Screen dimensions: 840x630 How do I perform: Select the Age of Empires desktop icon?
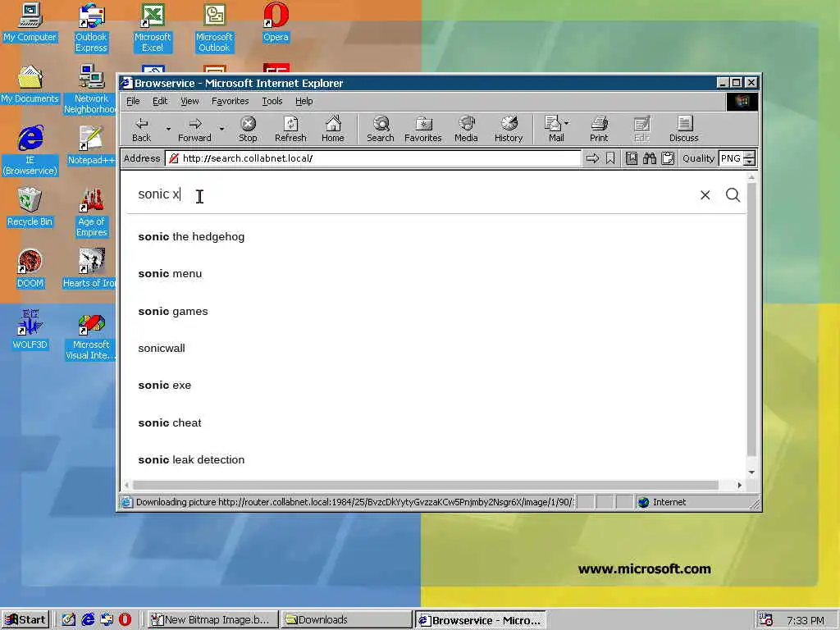tap(91, 212)
